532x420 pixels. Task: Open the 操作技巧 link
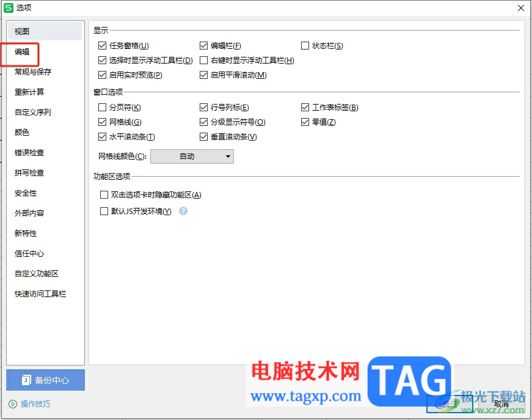[x=35, y=403]
